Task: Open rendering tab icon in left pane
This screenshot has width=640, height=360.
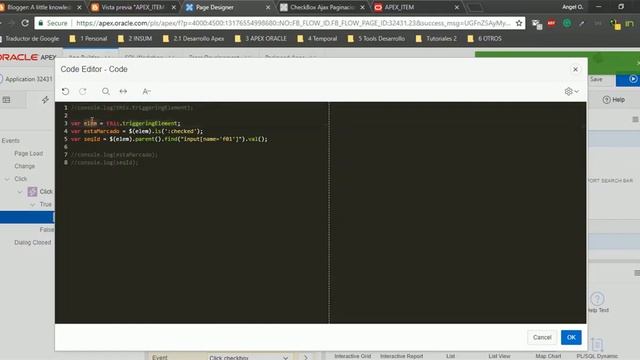Action: click(6, 100)
